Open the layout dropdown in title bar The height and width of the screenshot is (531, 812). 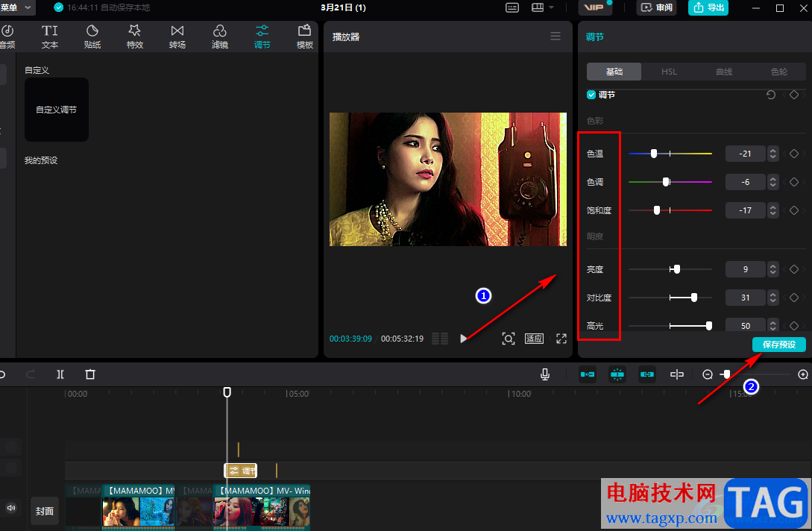[543, 7]
